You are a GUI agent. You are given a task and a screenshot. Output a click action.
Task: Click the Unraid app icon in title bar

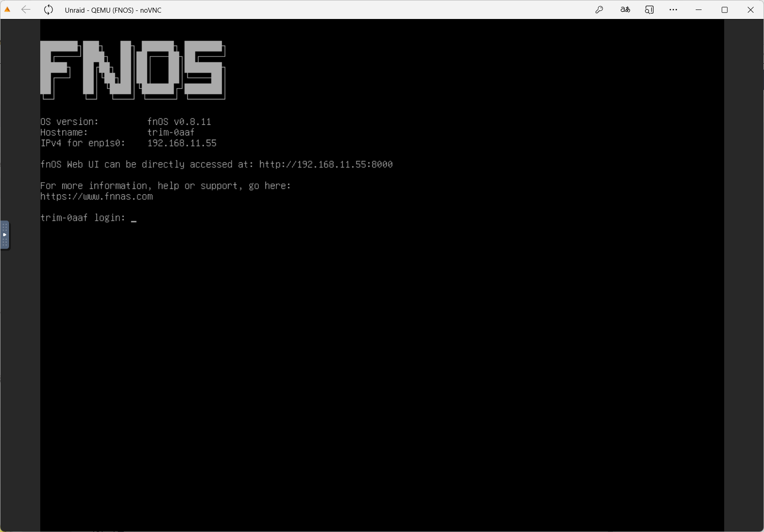point(7,9)
